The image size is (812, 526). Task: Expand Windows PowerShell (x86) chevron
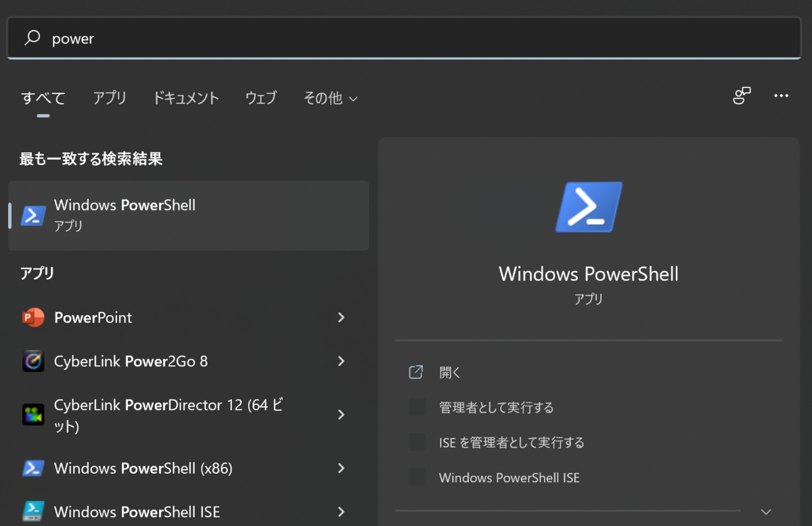[341, 468]
